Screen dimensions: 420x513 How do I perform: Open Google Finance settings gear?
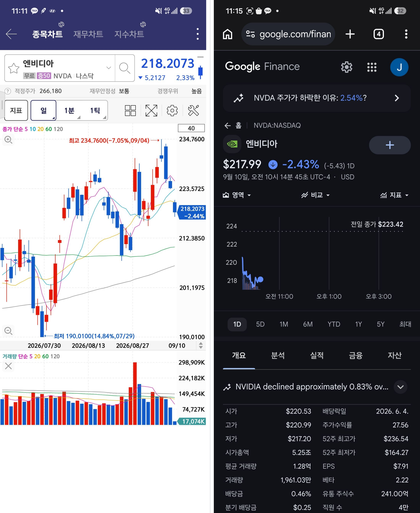(x=346, y=67)
